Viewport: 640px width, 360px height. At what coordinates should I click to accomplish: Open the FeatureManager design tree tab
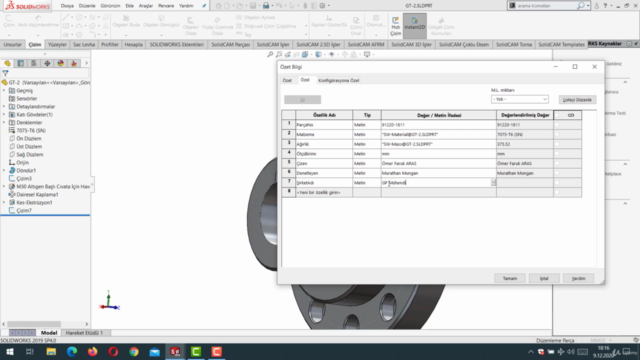click(x=7, y=63)
